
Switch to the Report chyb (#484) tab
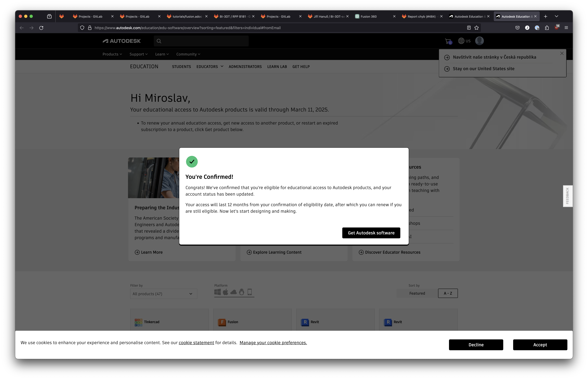[x=422, y=17]
